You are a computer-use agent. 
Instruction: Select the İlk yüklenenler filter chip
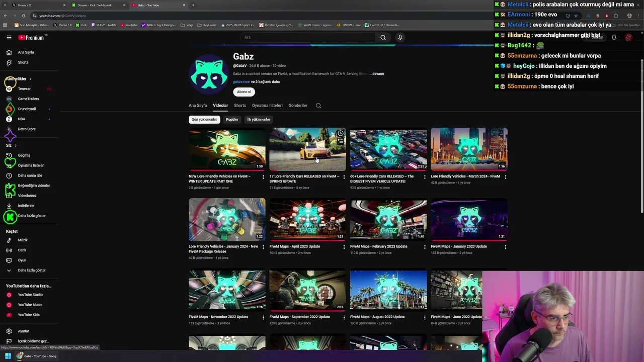[x=259, y=120]
